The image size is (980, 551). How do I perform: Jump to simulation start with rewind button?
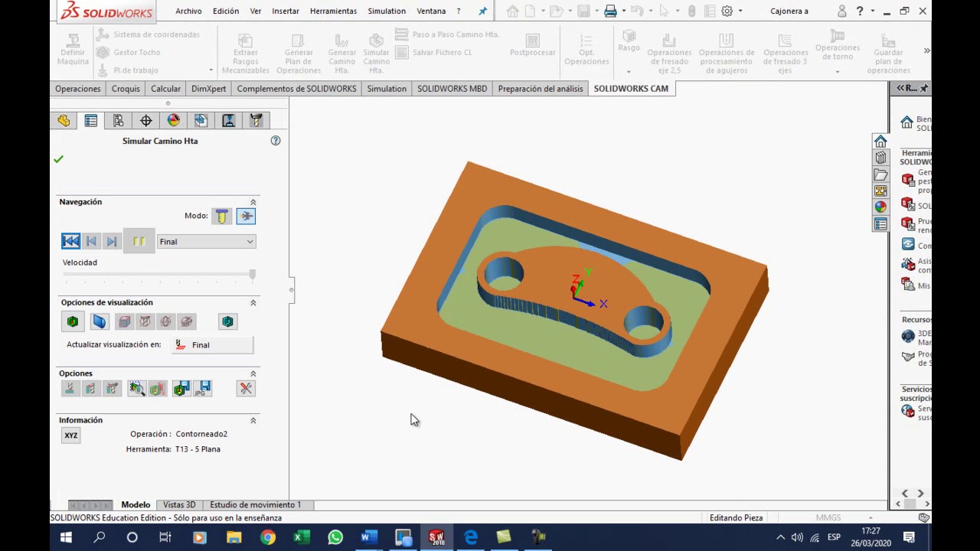70,241
